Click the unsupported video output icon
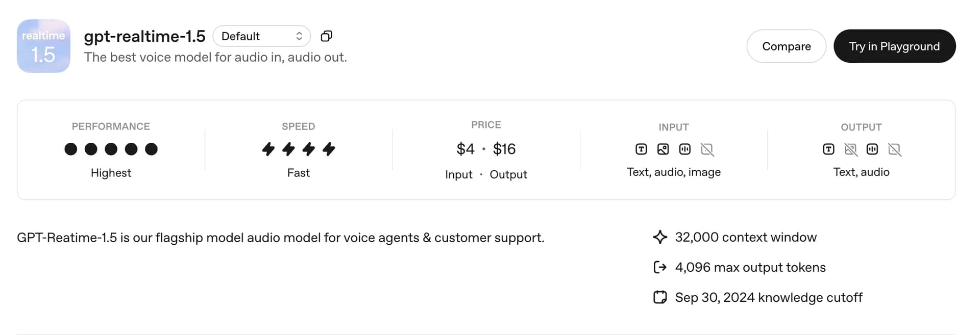This screenshot has width=980, height=335. point(894,149)
